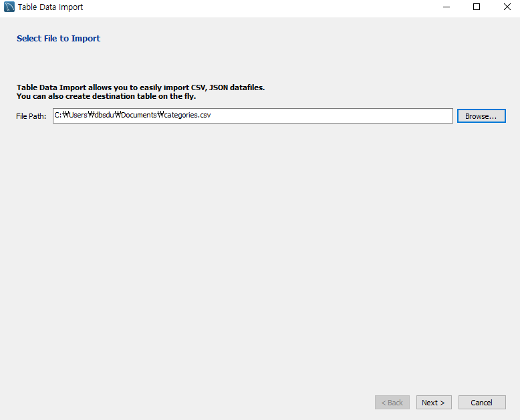Focus the File Path input field
This screenshot has width=520, height=420.
253,116
